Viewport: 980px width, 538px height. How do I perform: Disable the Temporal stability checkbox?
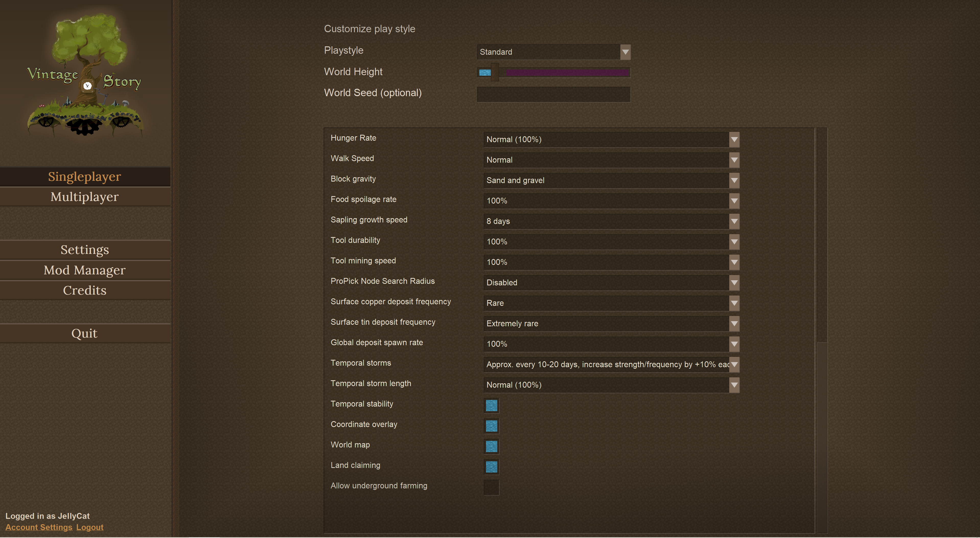click(491, 406)
